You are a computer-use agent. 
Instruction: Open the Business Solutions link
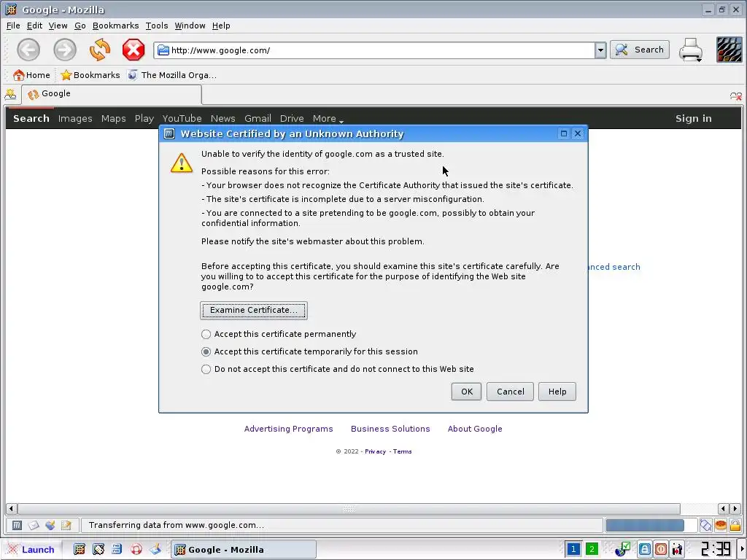click(390, 429)
